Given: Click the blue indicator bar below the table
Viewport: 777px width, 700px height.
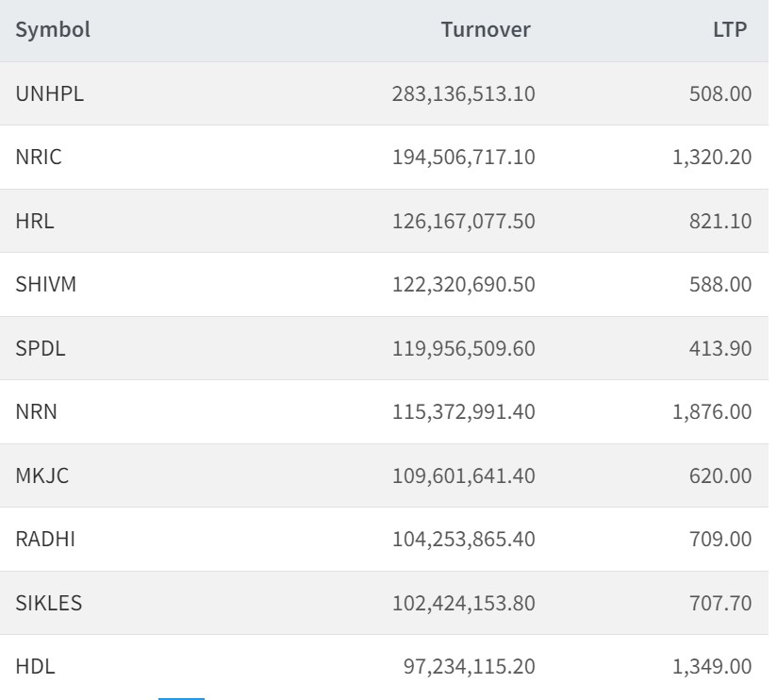Looking at the screenshot, I should 181,697.
